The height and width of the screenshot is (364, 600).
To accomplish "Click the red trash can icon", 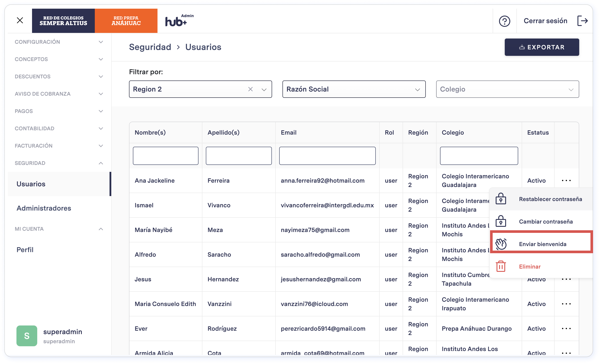I will click(x=501, y=266).
